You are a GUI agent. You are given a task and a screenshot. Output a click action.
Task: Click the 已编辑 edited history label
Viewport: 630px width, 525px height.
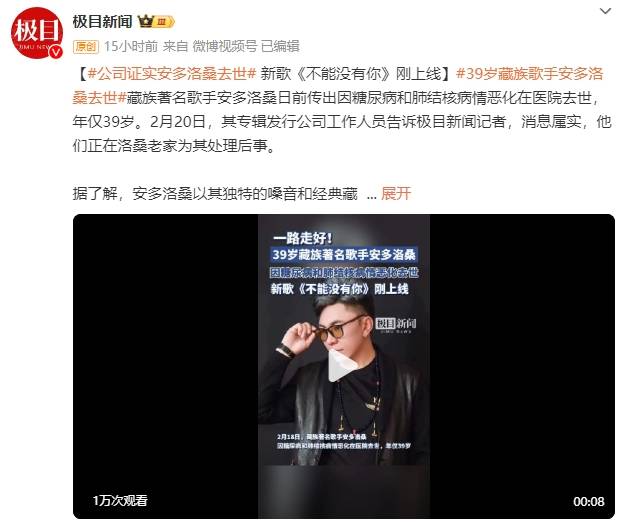click(x=280, y=47)
